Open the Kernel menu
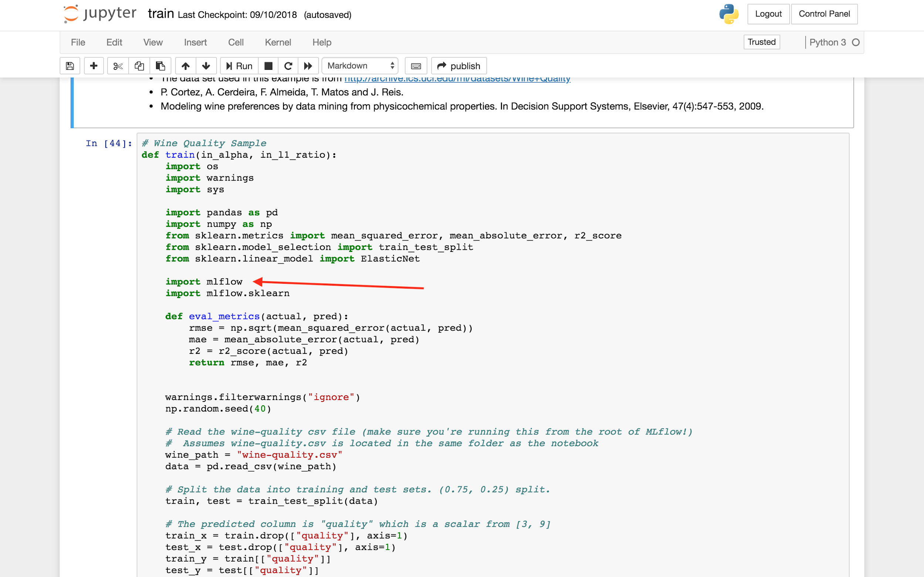Image resolution: width=924 pixels, height=577 pixels. click(278, 42)
